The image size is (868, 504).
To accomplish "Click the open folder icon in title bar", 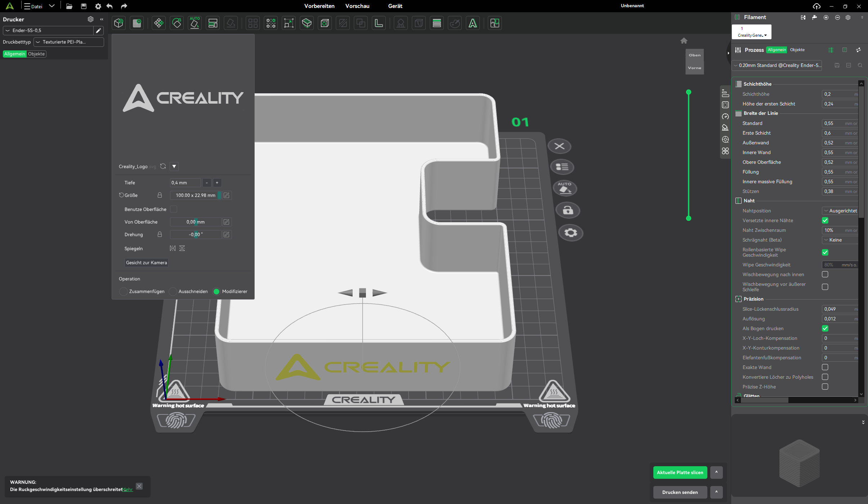I will (69, 6).
